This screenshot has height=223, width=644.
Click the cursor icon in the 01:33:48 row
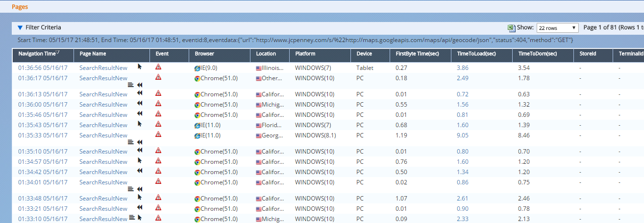[x=140, y=197]
